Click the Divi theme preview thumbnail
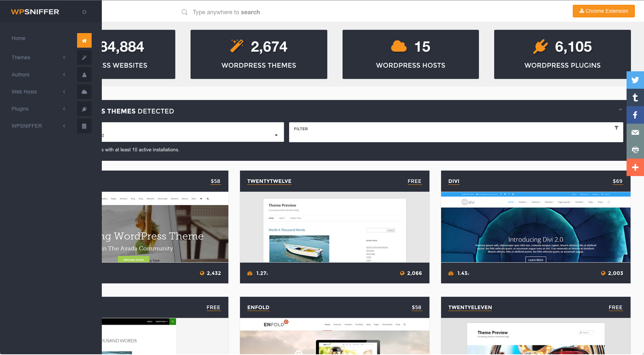The image size is (644, 355). pyautogui.click(x=536, y=227)
